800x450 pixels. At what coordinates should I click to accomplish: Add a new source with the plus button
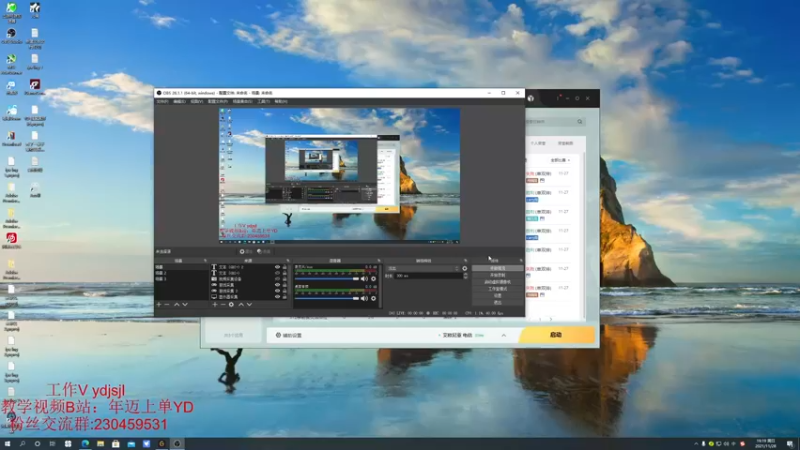215,305
